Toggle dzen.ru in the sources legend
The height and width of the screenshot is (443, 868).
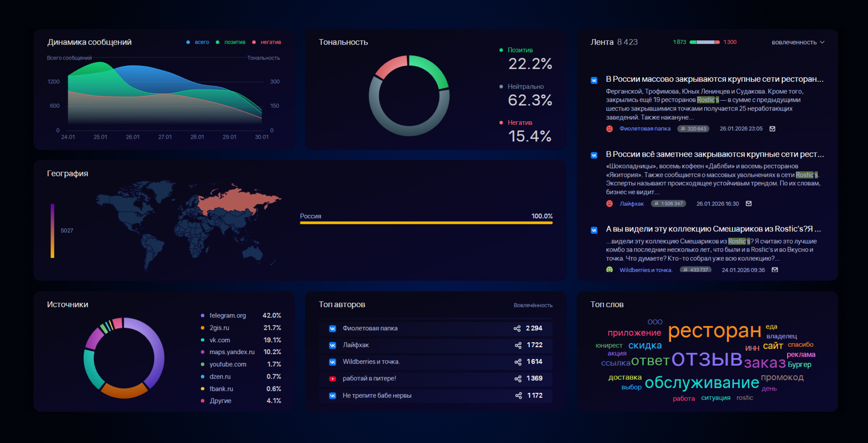(241, 376)
